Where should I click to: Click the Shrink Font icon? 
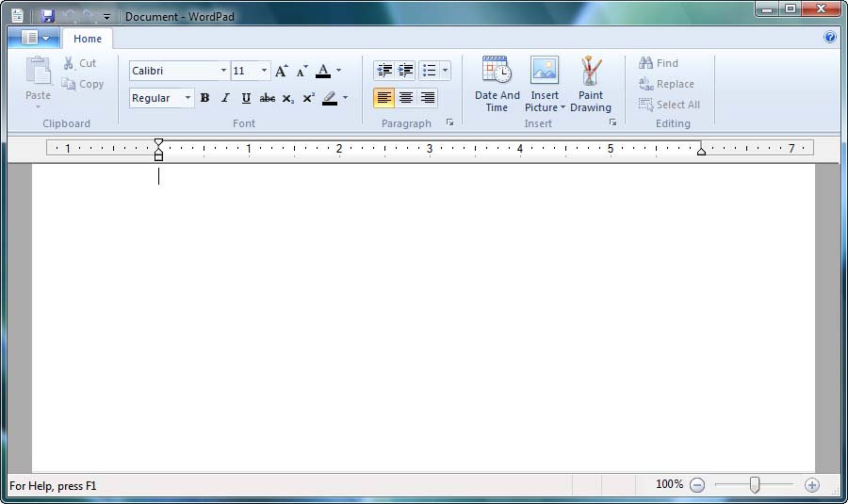[x=302, y=71]
